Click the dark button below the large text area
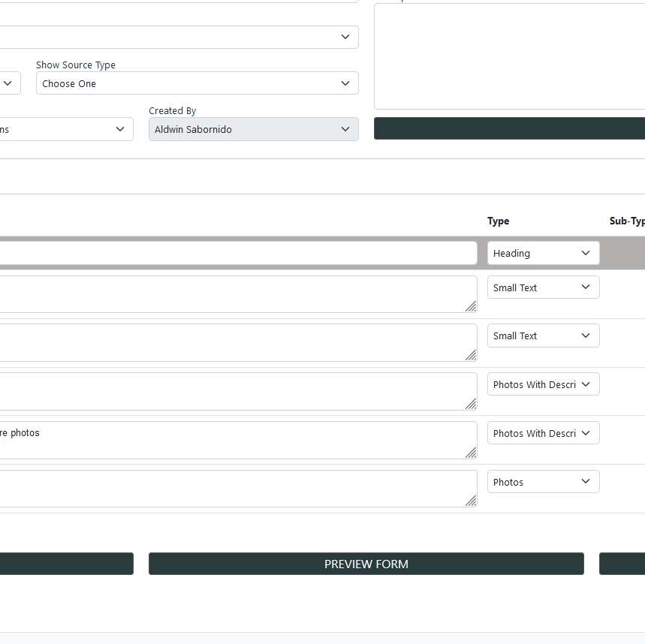The image size is (645, 644). pyautogui.click(x=509, y=128)
